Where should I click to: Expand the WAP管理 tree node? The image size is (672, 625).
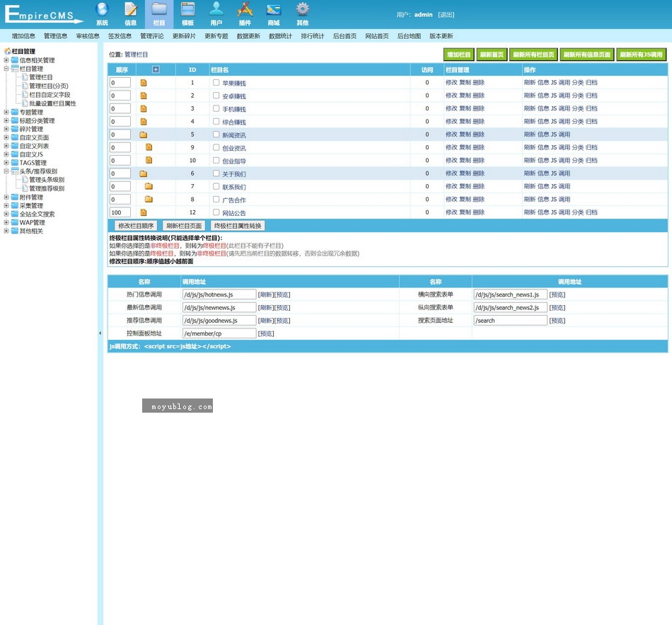[x=6, y=222]
